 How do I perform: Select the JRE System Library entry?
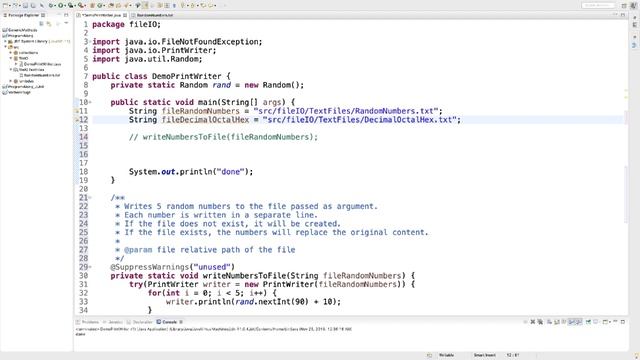click(x=39, y=41)
